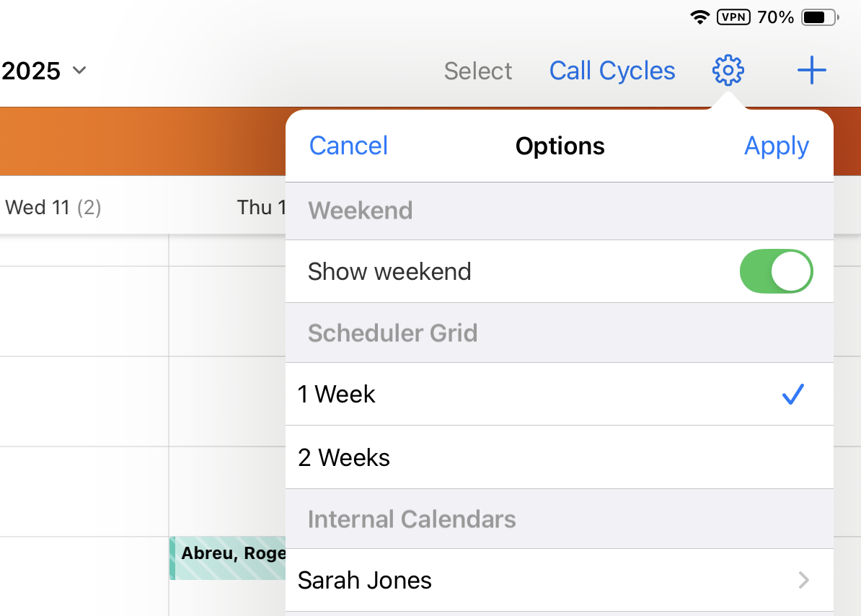Screen dimensions: 861x616
Task: Apply the Options changes
Action: (776, 146)
